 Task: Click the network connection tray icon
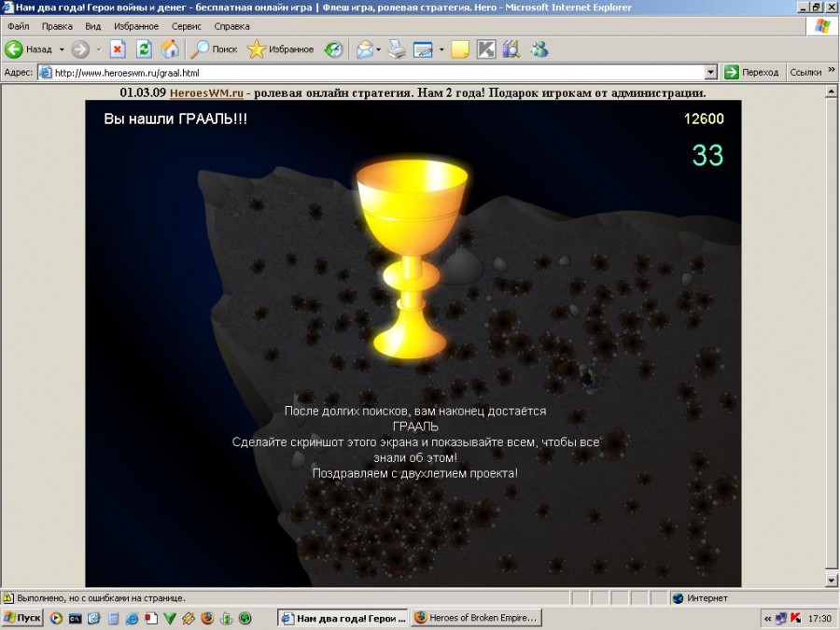pos(781,618)
